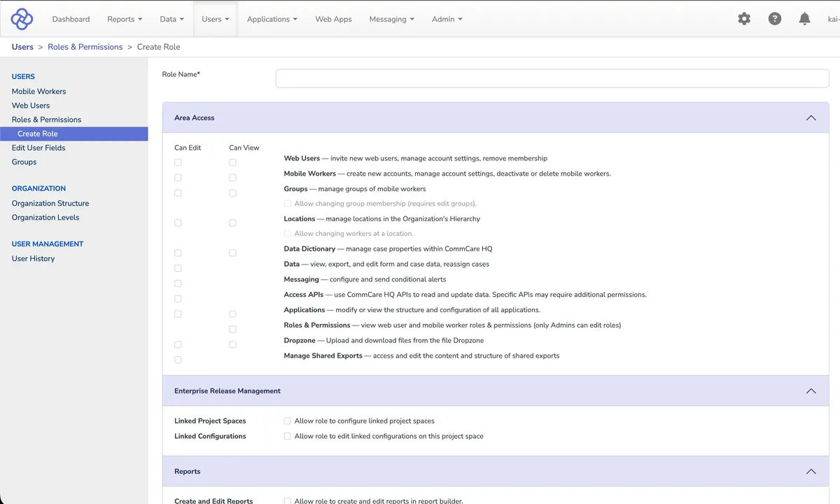Open the notifications bell icon
840x504 pixels.
pos(805,19)
